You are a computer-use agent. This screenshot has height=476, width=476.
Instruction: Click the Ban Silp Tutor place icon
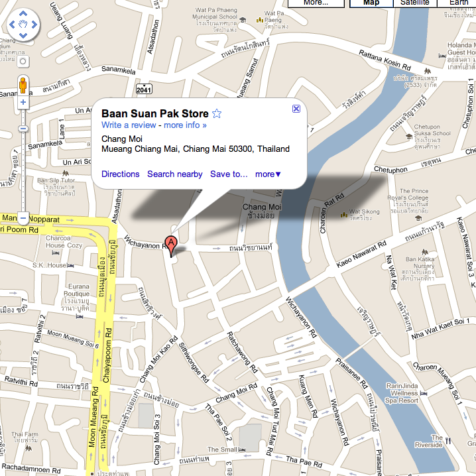pos(65,173)
